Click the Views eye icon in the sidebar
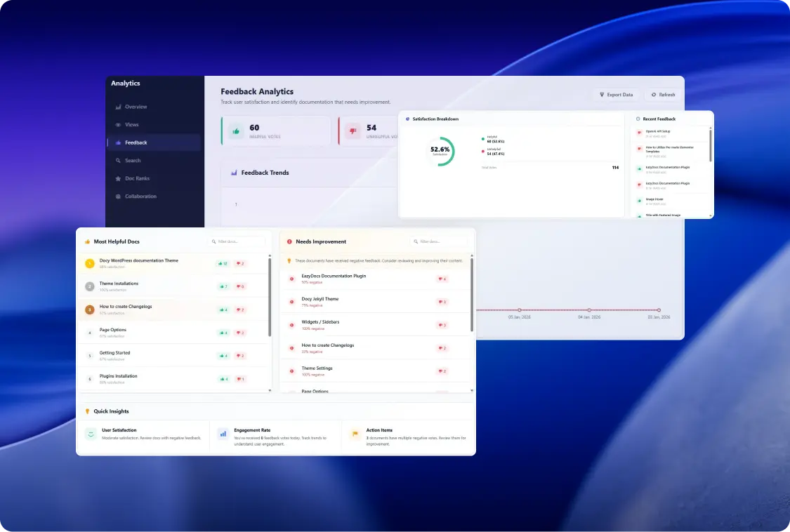This screenshot has width=790, height=532. click(118, 125)
